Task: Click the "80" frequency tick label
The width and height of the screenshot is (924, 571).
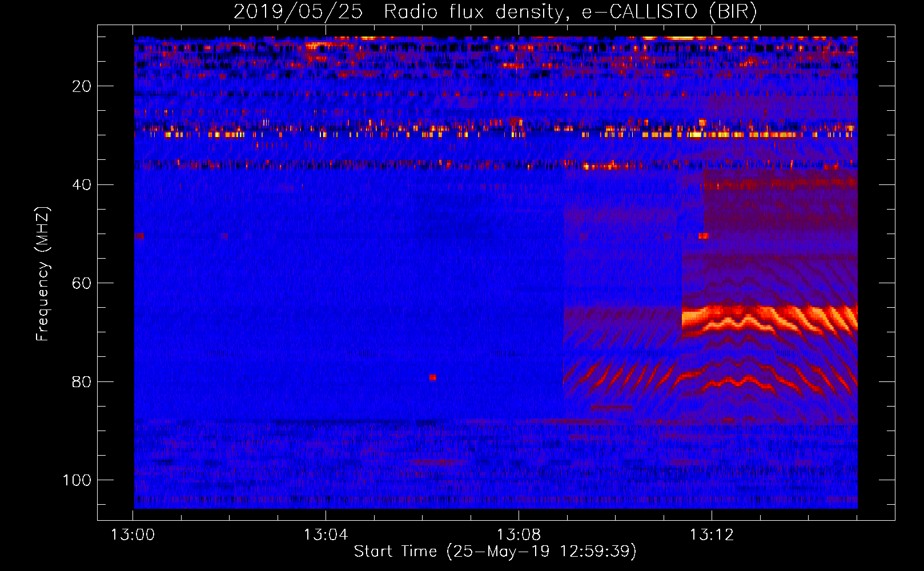Action: point(82,382)
